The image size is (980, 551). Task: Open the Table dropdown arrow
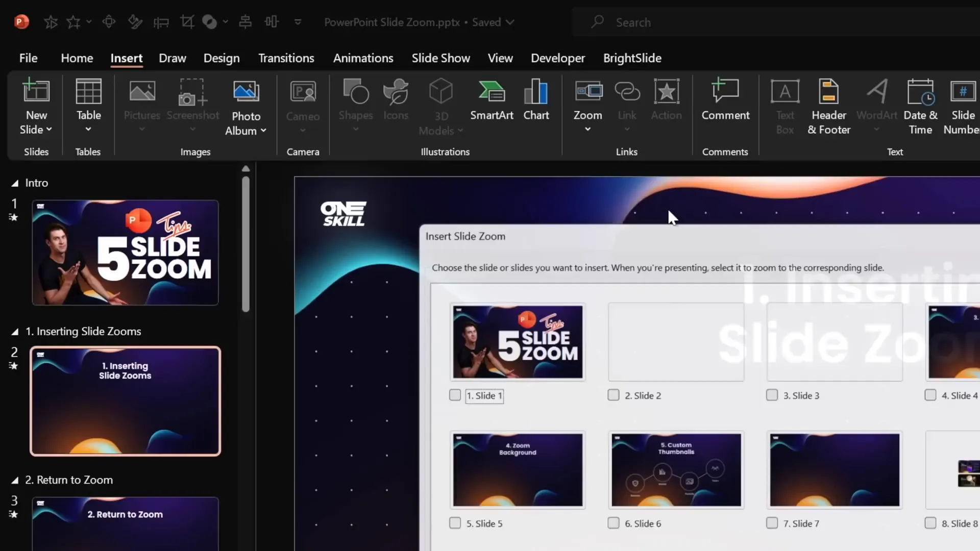pyautogui.click(x=88, y=129)
